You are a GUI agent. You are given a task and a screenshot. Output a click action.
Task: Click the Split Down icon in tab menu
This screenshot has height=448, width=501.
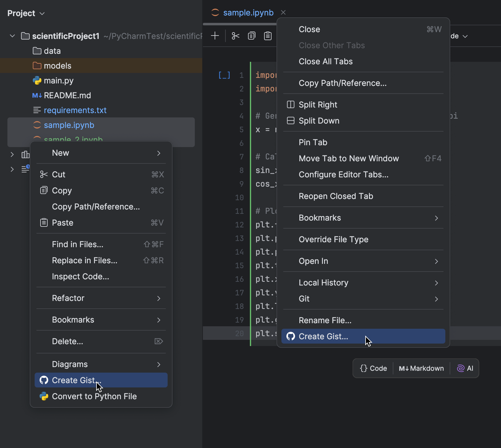(291, 121)
